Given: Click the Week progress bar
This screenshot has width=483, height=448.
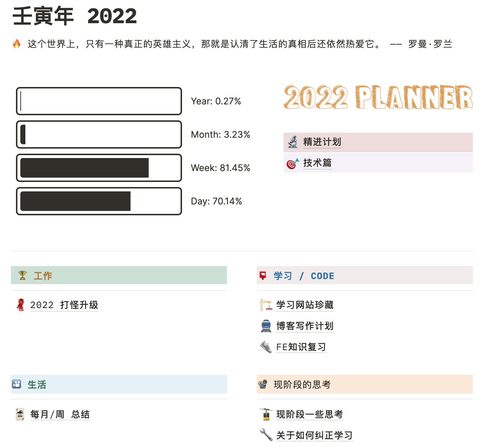Looking at the screenshot, I should pos(99,168).
